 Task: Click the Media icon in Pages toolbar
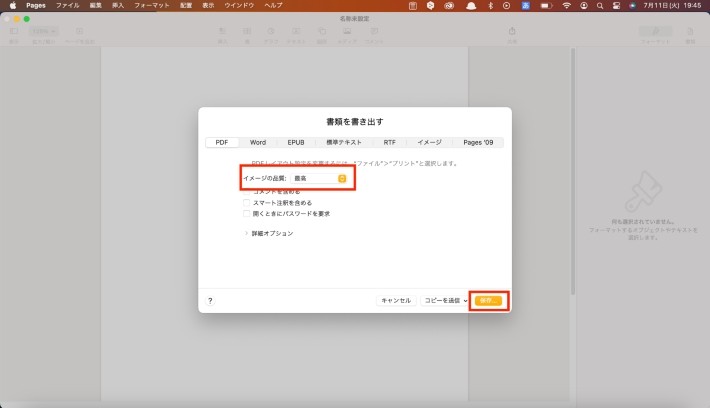tap(347, 31)
